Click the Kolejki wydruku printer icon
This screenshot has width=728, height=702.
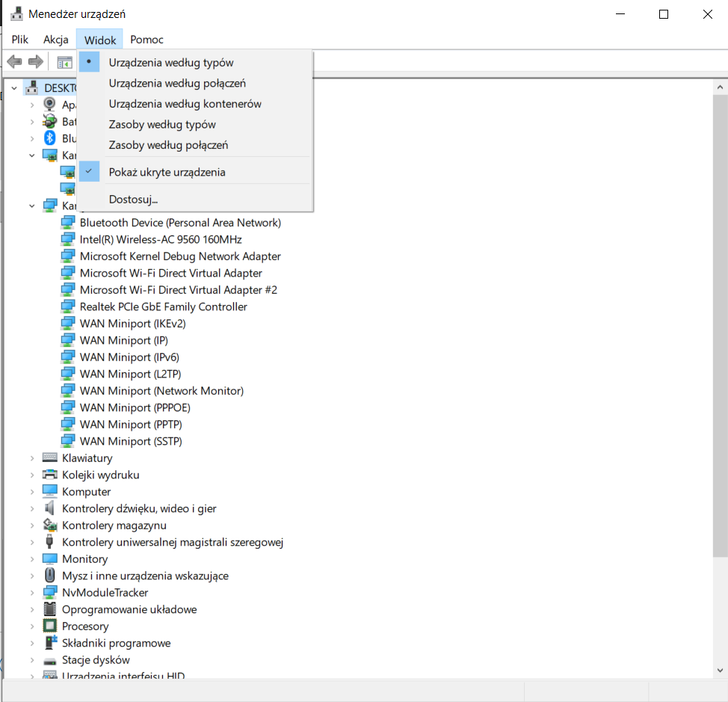tap(49, 475)
